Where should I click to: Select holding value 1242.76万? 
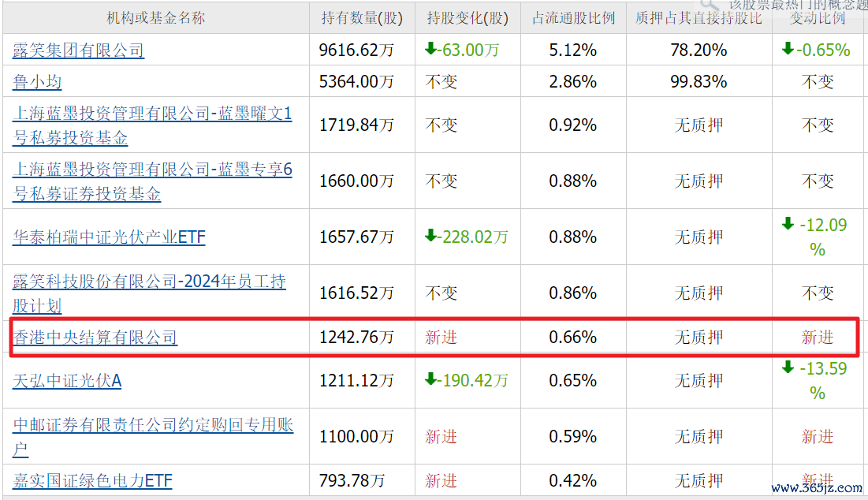(x=356, y=338)
